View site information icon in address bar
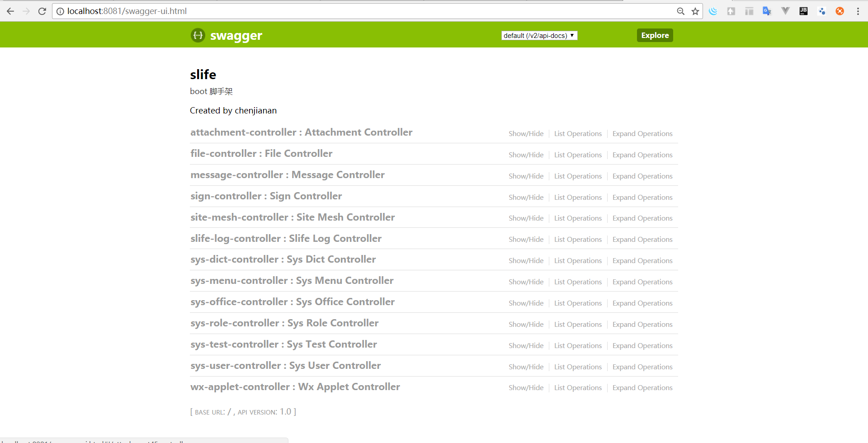Image resolution: width=868 pixels, height=443 pixels. tap(60, 11)
